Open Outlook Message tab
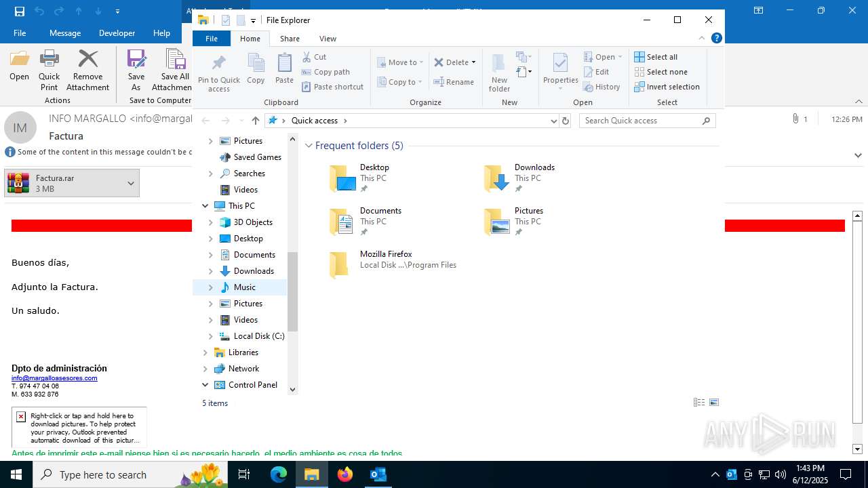 point(65,33)
